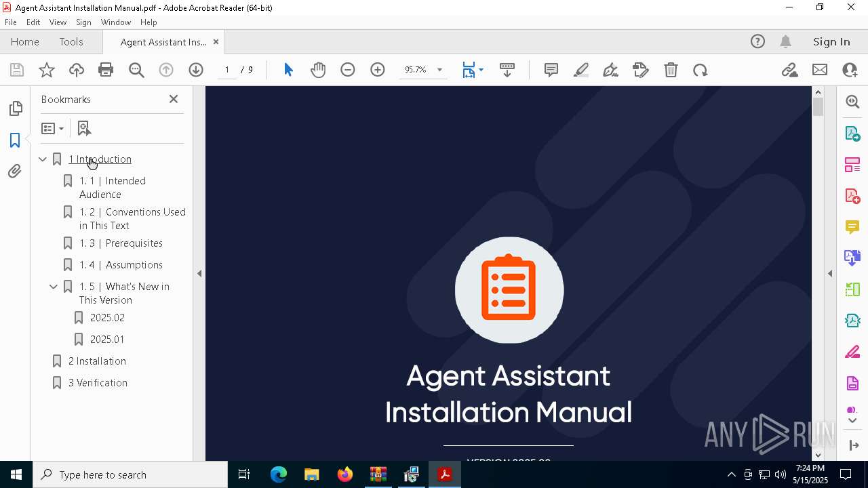Open Page Thumbnails panel
868x488 pixels.
click(15, 108)
